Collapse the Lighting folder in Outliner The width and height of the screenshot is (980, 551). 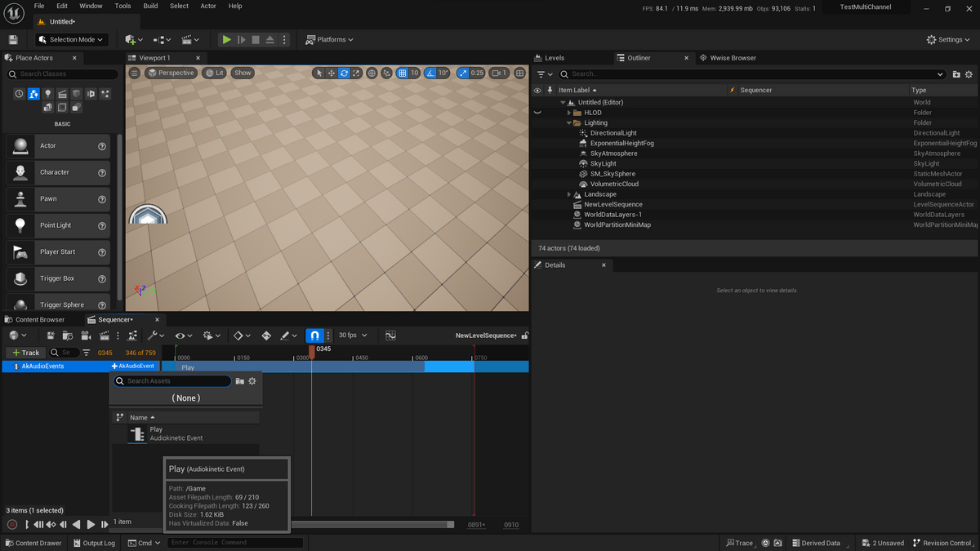point(569,123)
